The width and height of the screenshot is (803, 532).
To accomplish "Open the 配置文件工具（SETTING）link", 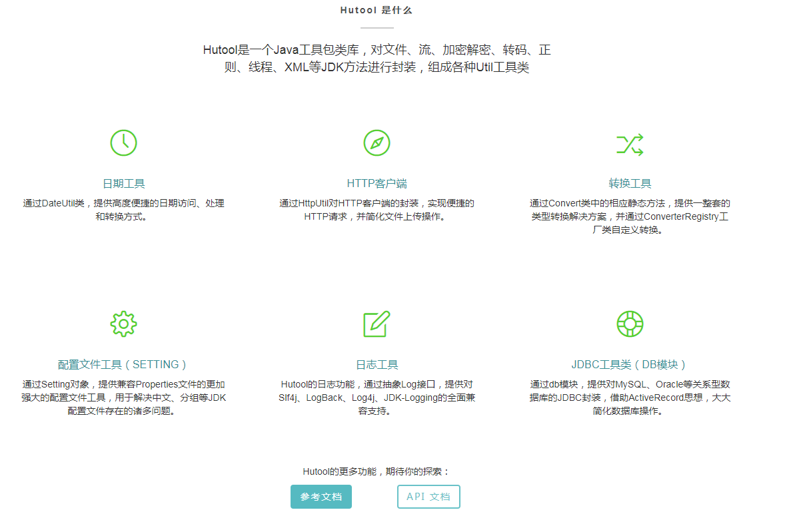I will coord(123,365).
